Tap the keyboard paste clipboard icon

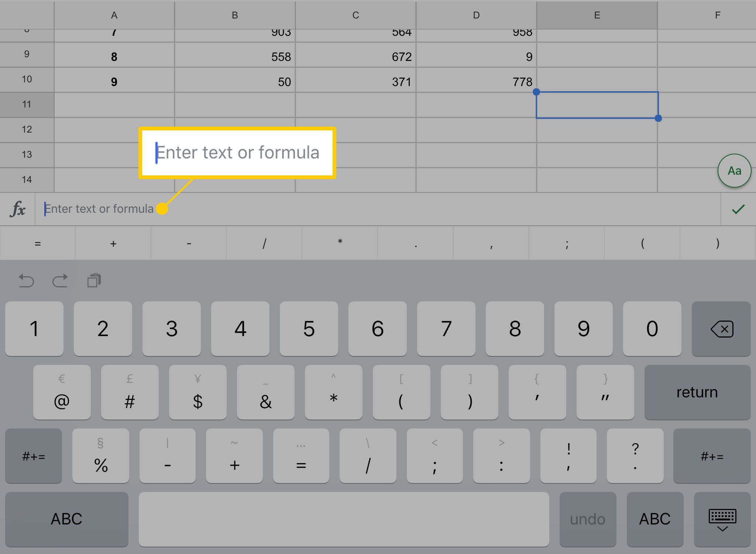(x=94, y=281)
